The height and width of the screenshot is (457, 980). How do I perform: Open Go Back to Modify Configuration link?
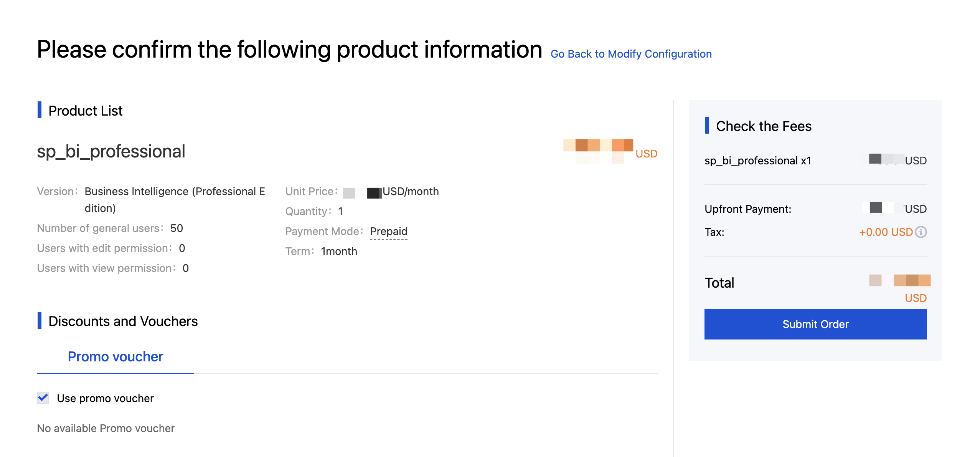click(x=631, y=54)
